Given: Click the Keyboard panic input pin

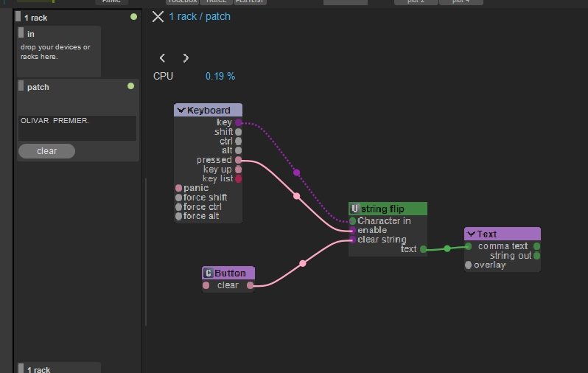Looking at the screenshot, I should (178, 188).
